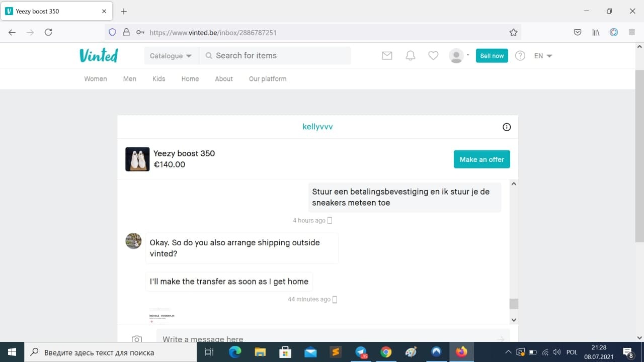Open the attached image in the chat

click(162, 315)
